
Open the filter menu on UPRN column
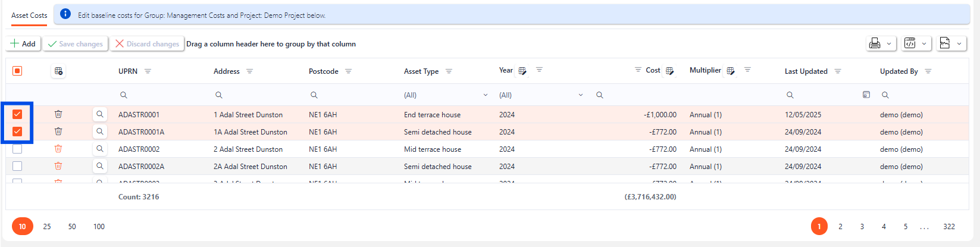(x=148, y=71)
